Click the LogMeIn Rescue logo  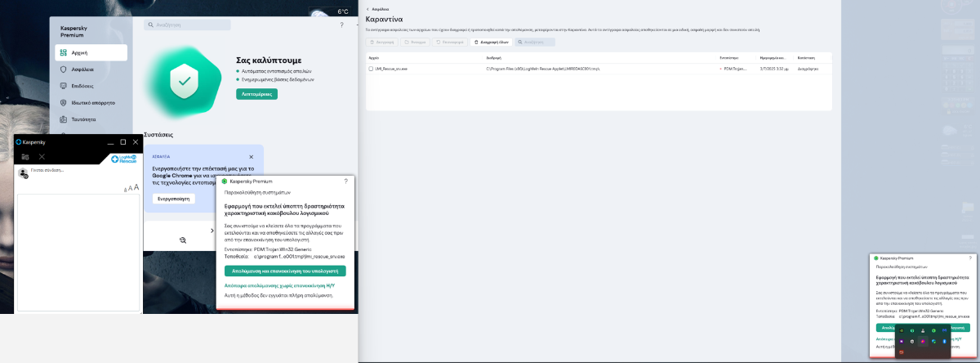tap(126, 159)
